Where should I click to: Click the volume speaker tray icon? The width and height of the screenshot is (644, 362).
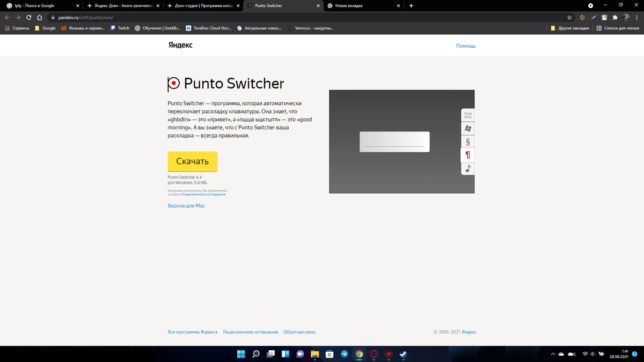pyautogui.click(x=594, y=354)
